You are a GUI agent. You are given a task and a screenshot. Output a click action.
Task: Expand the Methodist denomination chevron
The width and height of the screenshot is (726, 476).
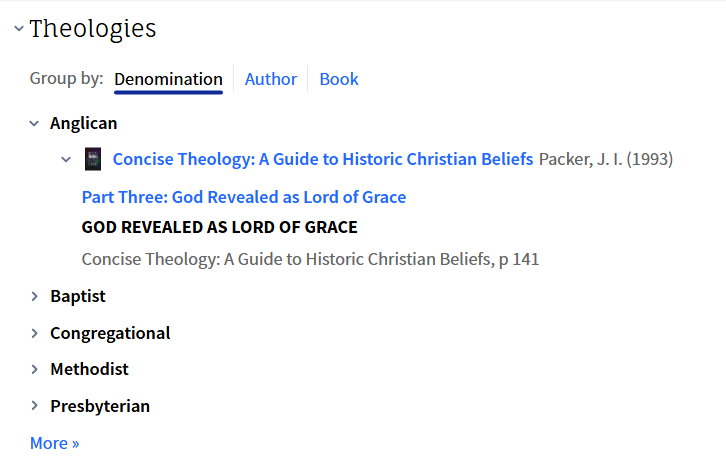35,369
